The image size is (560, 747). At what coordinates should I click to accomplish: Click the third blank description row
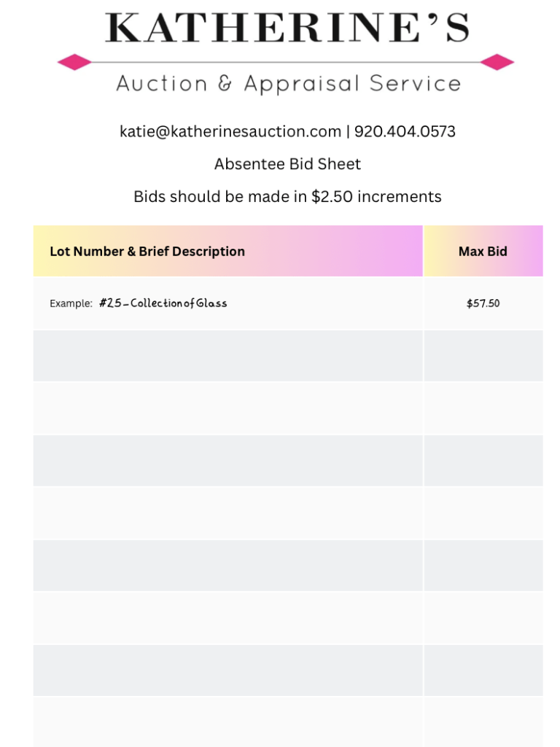tap(227, 460)
